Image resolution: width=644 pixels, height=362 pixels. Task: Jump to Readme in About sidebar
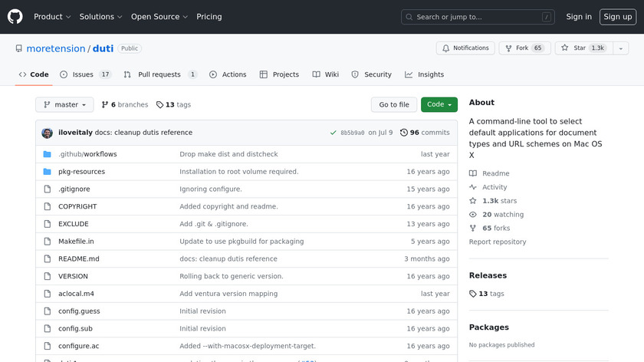[x=489, y=173]
